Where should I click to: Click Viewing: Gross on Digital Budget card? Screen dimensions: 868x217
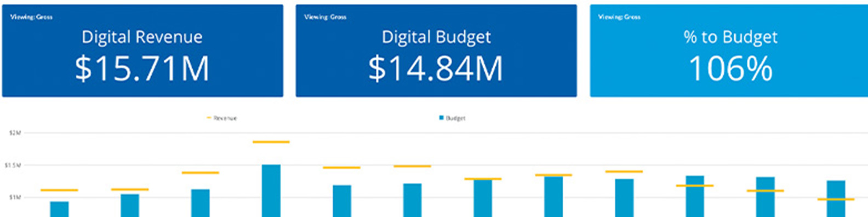point(325,17)
